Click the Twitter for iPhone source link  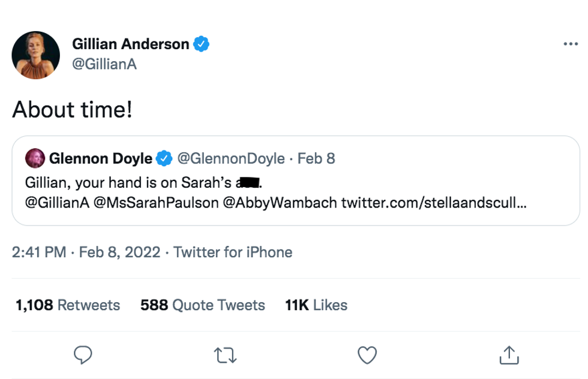(233, 252)
